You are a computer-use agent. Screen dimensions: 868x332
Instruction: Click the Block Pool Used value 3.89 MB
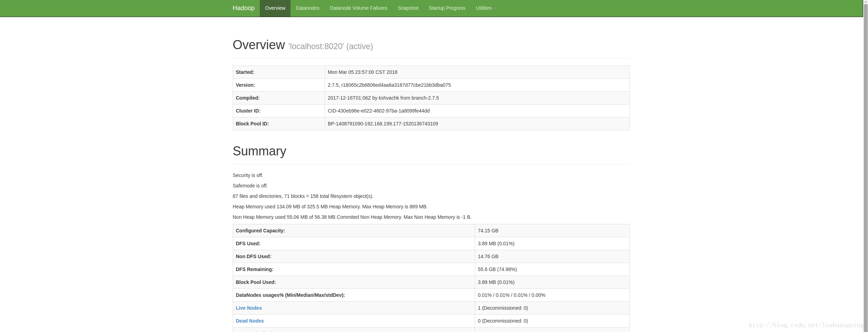coord(496,282)
